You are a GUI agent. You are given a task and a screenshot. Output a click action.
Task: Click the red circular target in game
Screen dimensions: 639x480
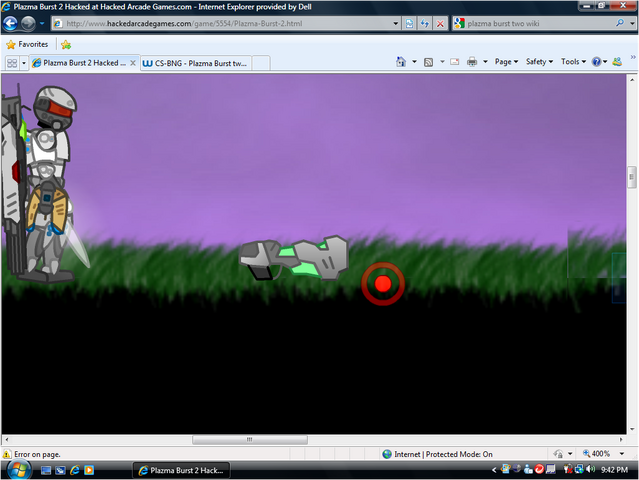(383, 284)
